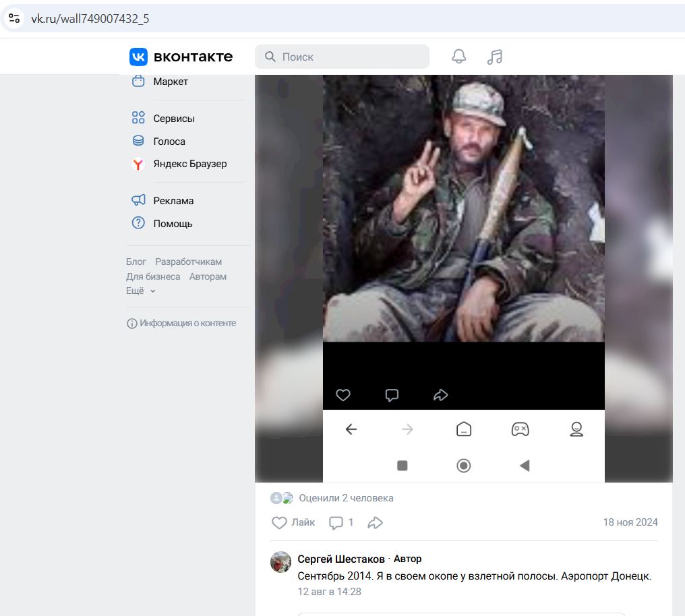Screen dimensions: 685x616
Task: Click the browser site information icon
Action: point(14,18)
